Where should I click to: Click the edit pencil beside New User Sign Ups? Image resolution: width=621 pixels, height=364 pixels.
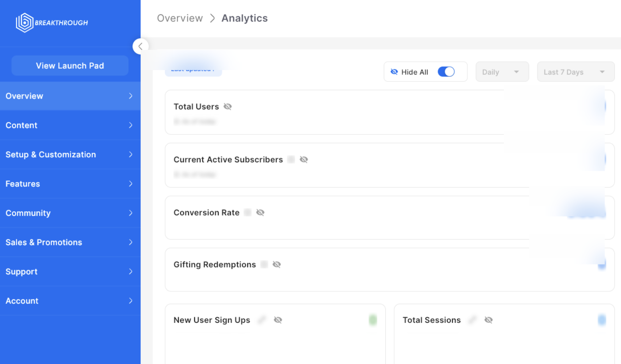tap(262, 320)
